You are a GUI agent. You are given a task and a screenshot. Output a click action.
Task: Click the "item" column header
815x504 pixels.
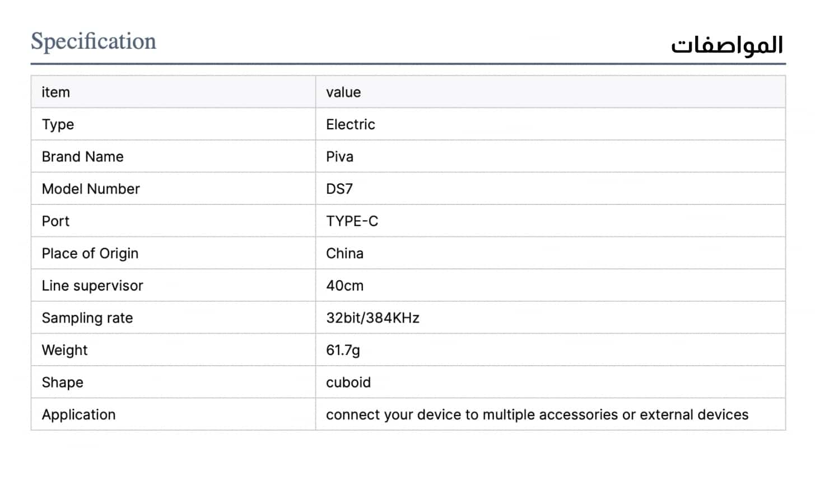56,92
